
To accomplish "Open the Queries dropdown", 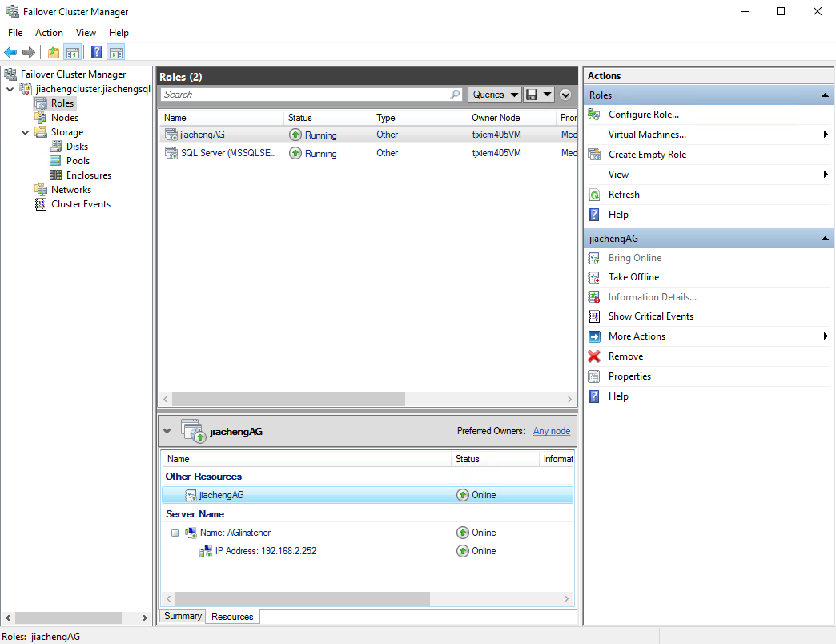I will 494,95.
